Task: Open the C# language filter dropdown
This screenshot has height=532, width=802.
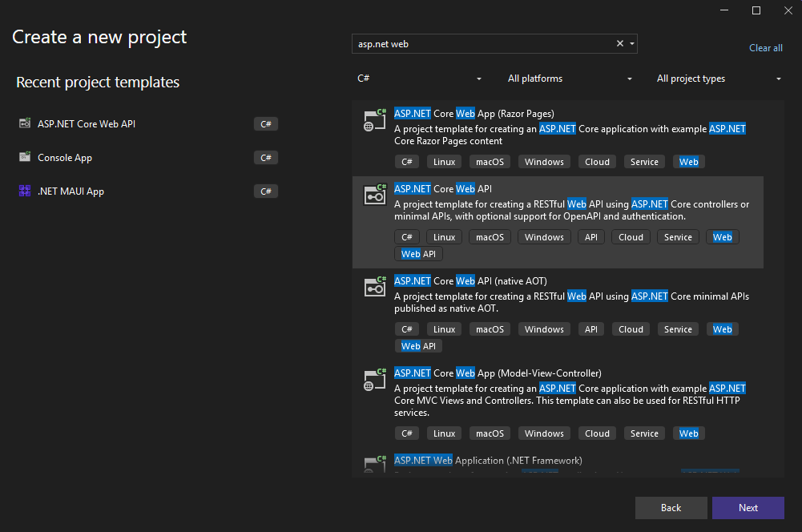Action: 419,79
